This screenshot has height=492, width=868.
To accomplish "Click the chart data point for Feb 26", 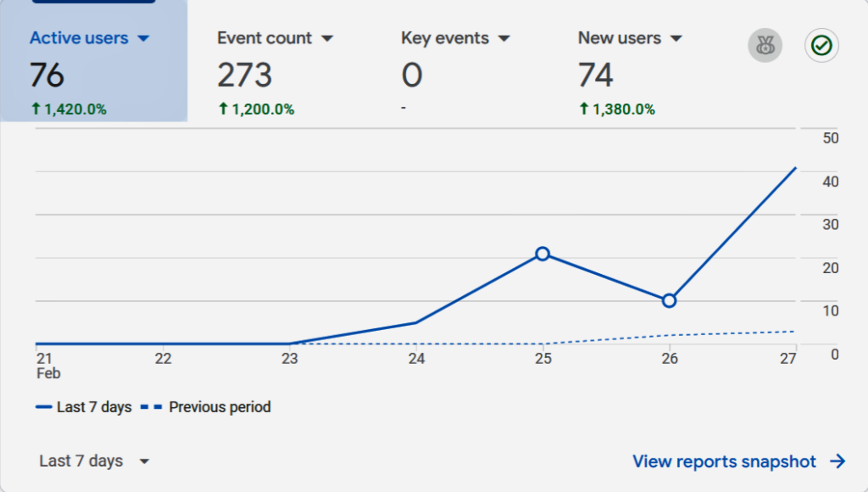I will coord(669,300).
